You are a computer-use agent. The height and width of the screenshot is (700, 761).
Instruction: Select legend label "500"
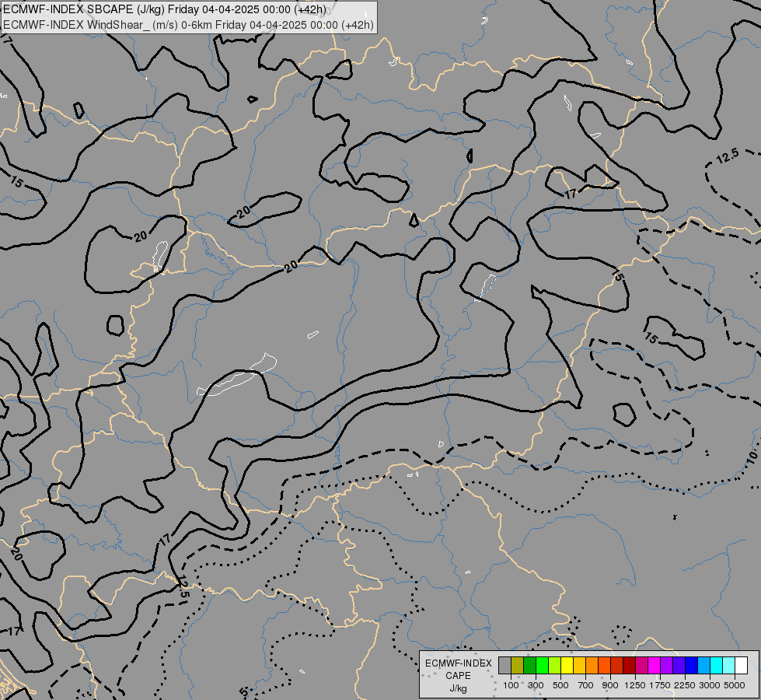tap(560, 685)
